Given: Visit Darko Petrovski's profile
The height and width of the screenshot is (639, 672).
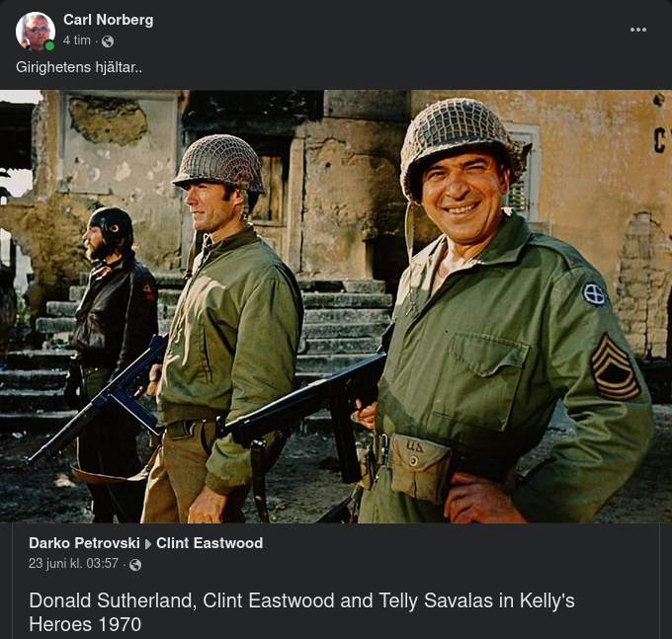Looking at the screenshot, I should [84, 543].
